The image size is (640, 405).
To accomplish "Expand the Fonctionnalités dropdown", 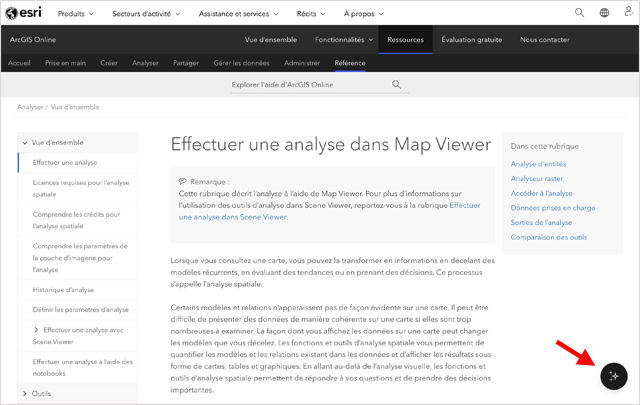I will click(344, 40).
